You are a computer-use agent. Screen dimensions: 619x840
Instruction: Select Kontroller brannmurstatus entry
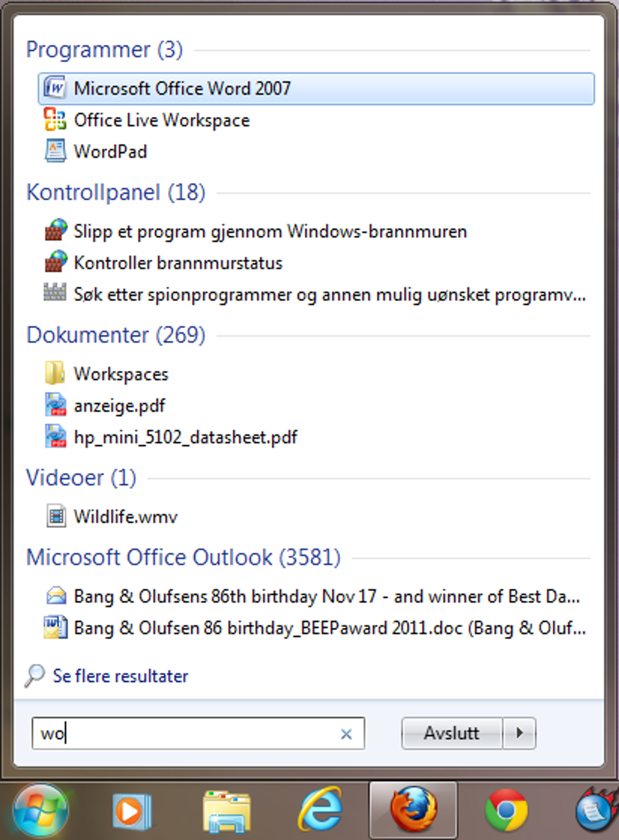(x=178, y=263)
